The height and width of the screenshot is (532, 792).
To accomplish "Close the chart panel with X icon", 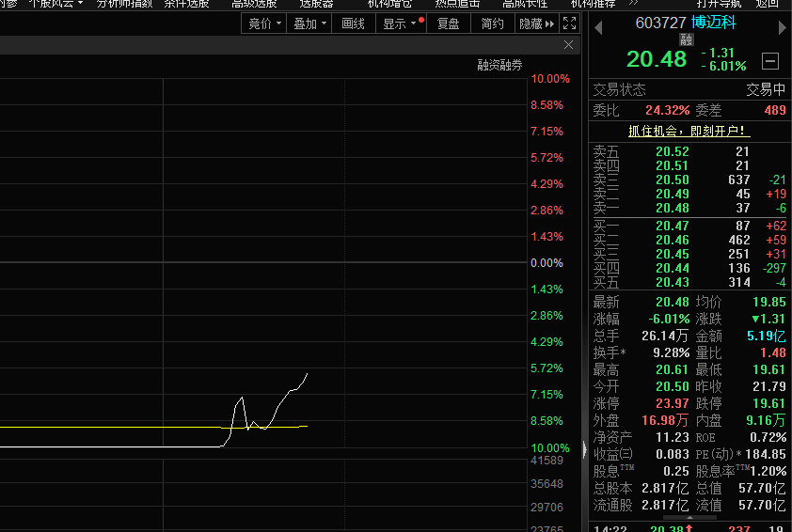I will pyautogui.click(x=569, y=45).
